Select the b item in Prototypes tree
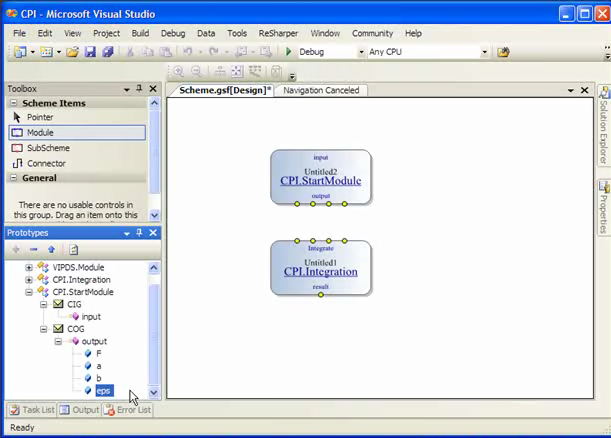The width and height of the screenshot is (611, 438). point(99,378)
